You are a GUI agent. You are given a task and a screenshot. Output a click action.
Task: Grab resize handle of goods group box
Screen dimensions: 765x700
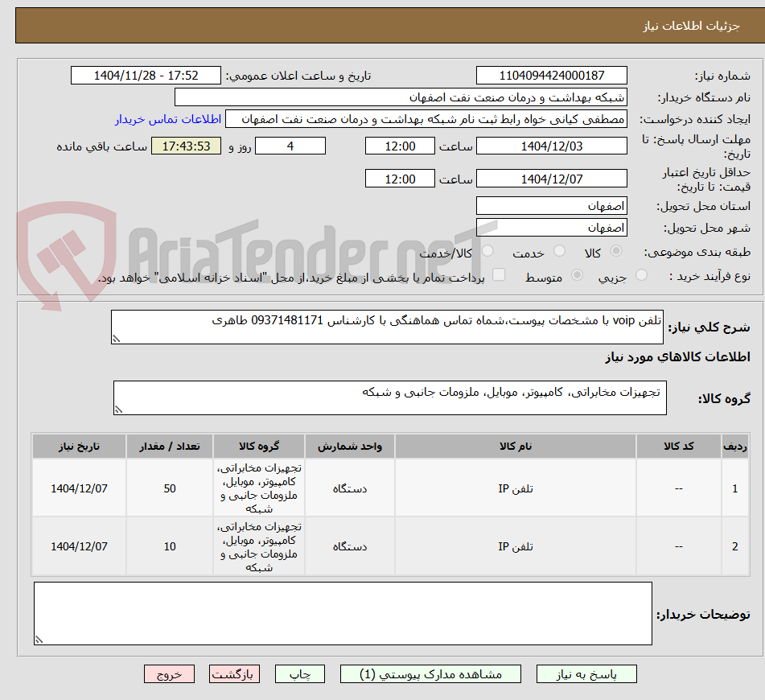[118, 410]
